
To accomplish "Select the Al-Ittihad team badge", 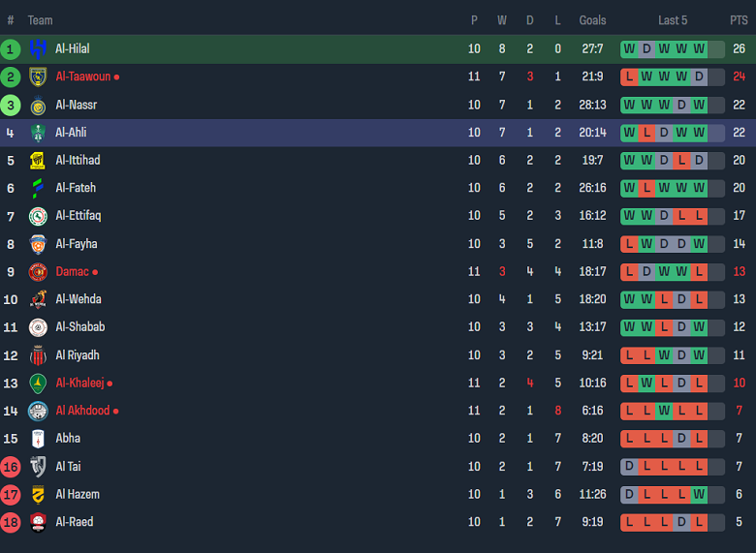I will [38, 161].
